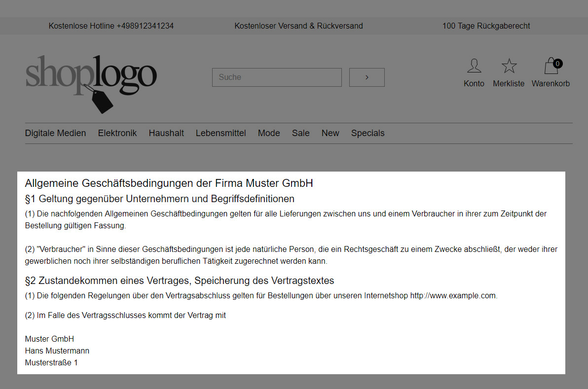Screen dimensions: 588x389
Task: Select the Haushalt navigation entry
Action: 166,133
